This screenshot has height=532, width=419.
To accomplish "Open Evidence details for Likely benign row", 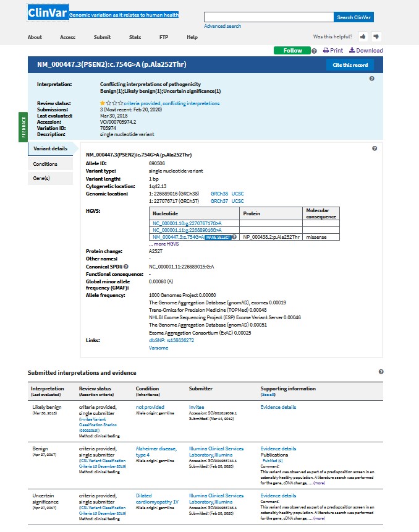I will coord(278,407).
